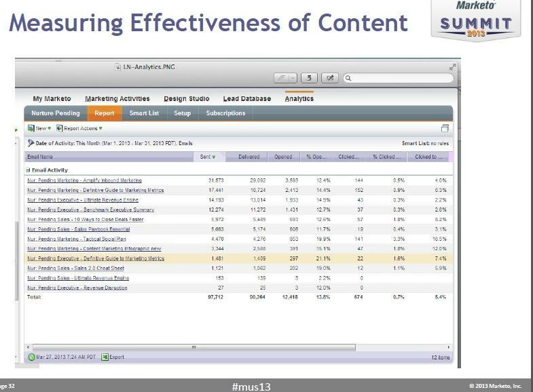Select the Report tab
Viewport: 533px width, 392px height.
[105, 113]
